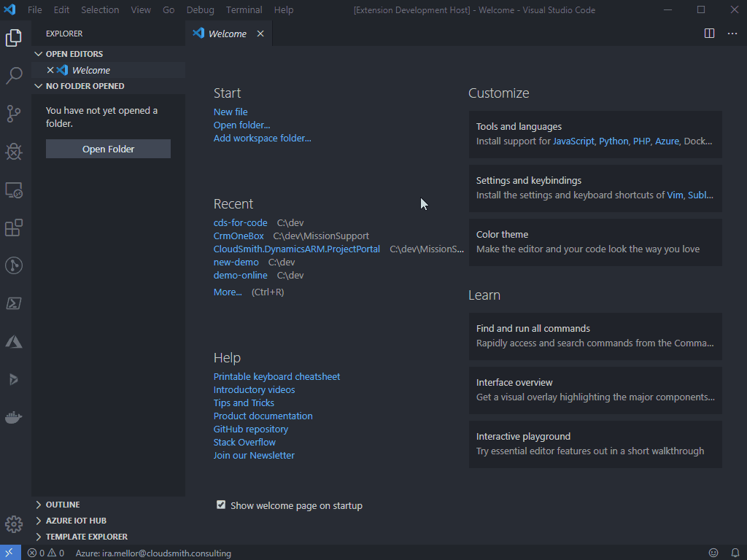Viewport: 747px width, 560px height.
Task: Open the Debug view bug icon
Action: [x=14, y=152]
